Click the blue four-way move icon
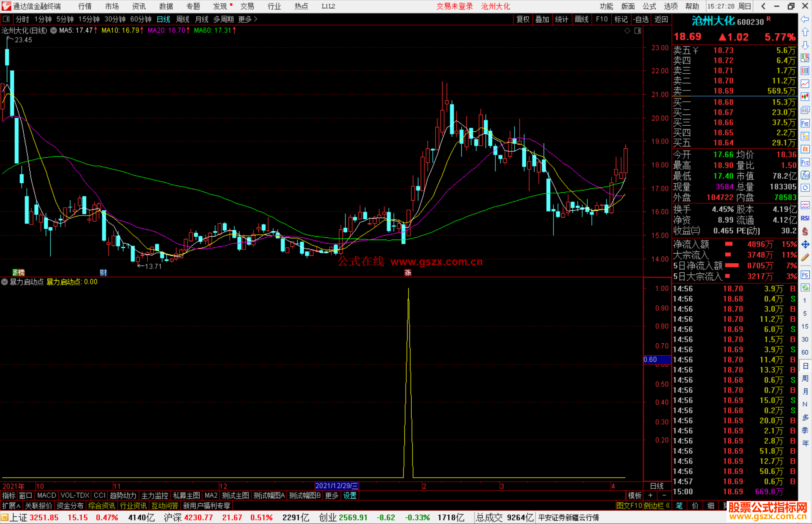 tap(805, 245)
